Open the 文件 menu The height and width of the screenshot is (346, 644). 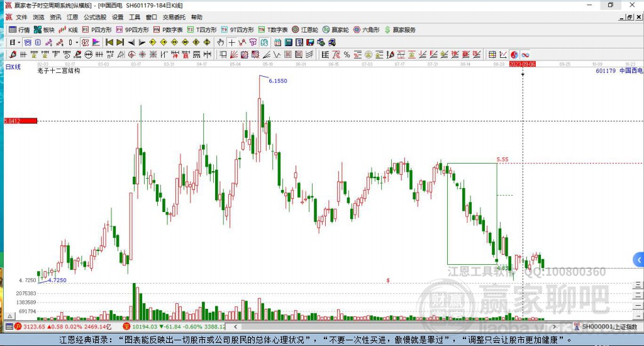coord(21,17)
